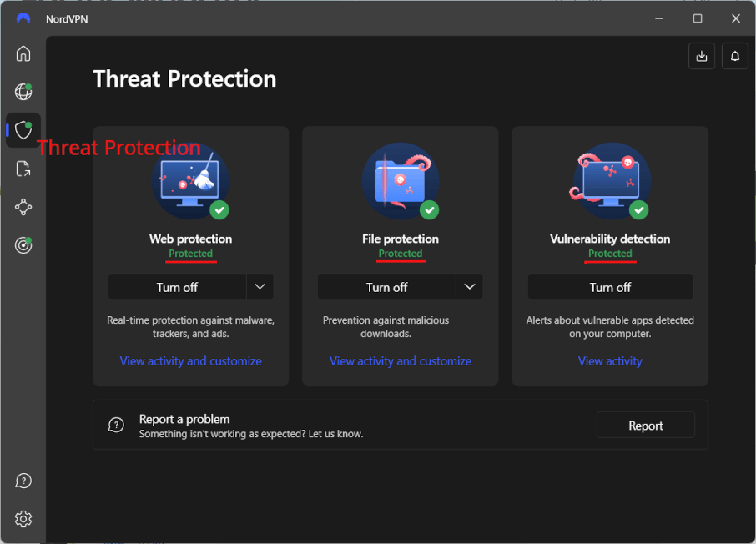The height and width of the screenshot is (544, 756).
Task: Click the download icon button at top right
Action: [702, 57]
